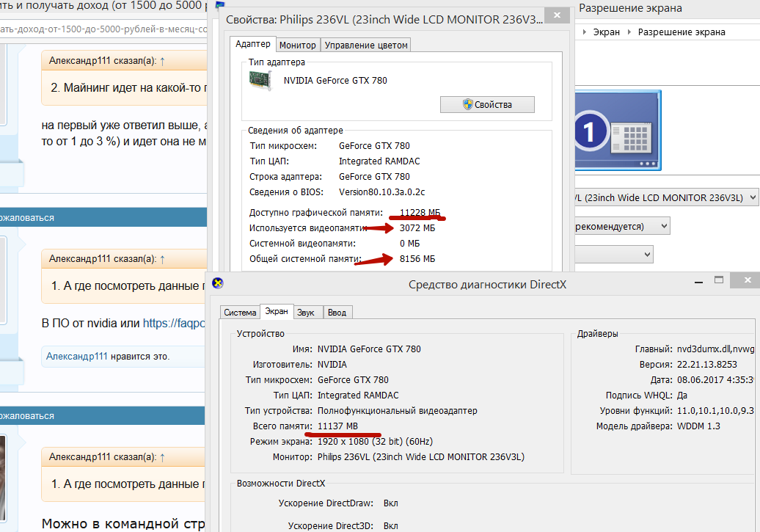Click the WDDM 1.3 driver model value

pos(698,426)
